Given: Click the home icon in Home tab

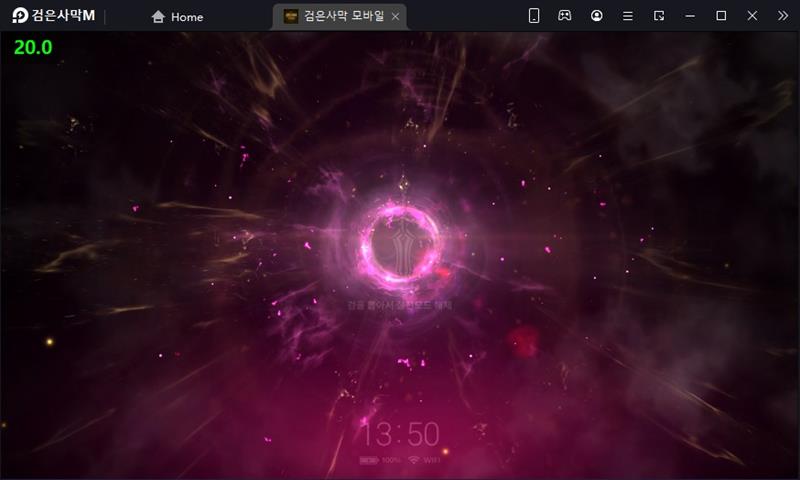Looking at the screenshot, I should click(x=158, y=17).
